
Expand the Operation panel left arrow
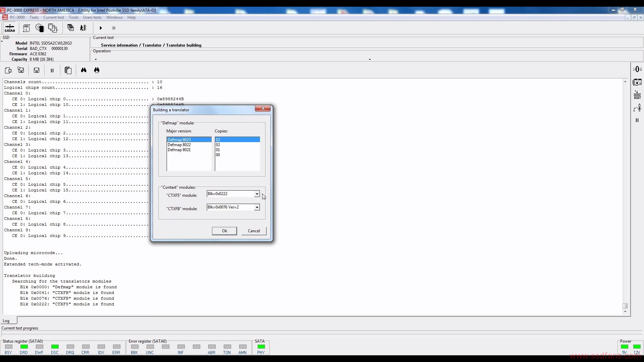pos(96,59)
